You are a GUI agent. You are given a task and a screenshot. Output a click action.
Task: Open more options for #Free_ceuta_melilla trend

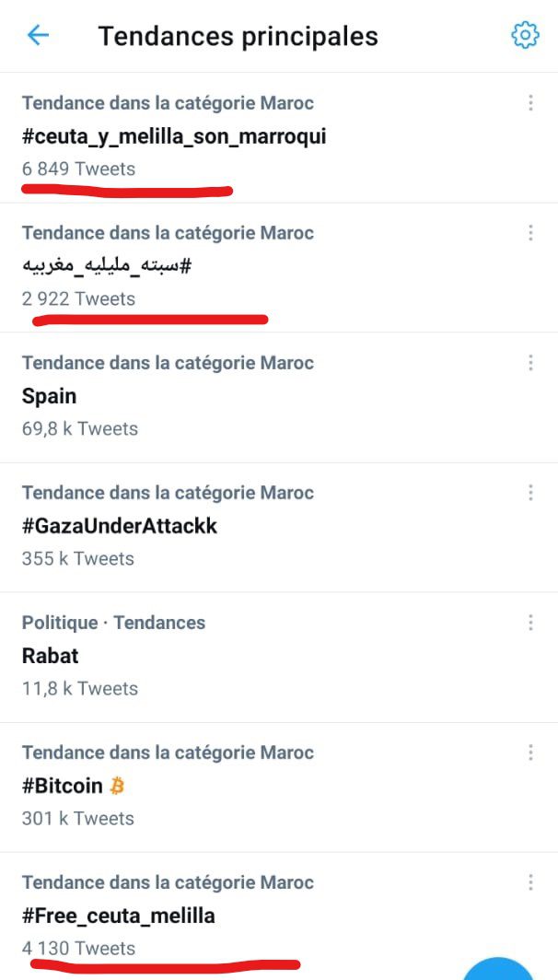530,882
